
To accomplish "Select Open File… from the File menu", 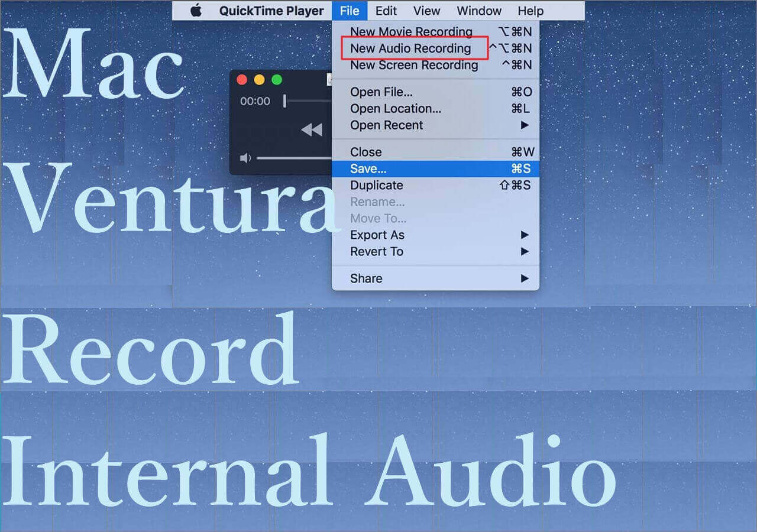I will click(436, 92).
